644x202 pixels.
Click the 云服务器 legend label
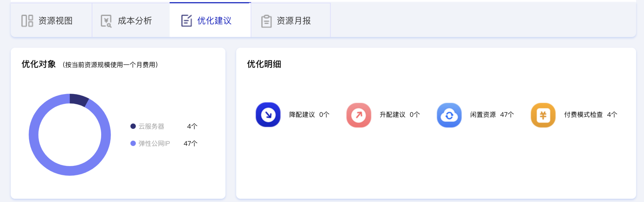click(x=151, y=126)
